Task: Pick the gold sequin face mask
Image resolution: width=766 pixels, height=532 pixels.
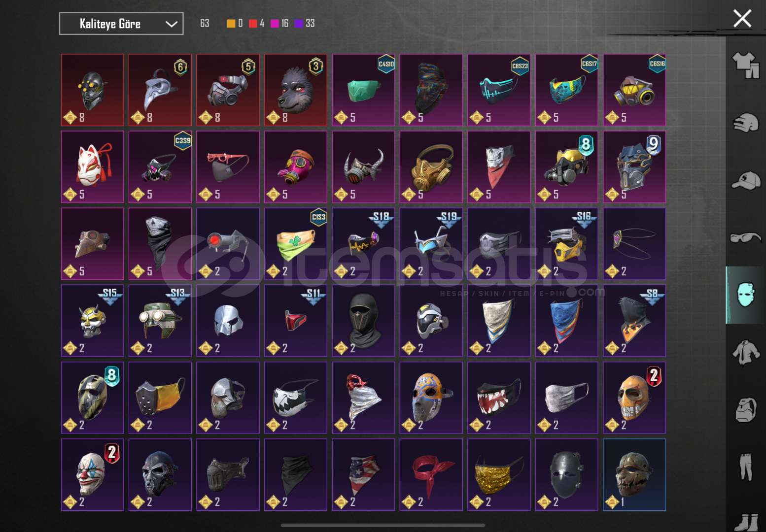Action: tap(499, 475)
